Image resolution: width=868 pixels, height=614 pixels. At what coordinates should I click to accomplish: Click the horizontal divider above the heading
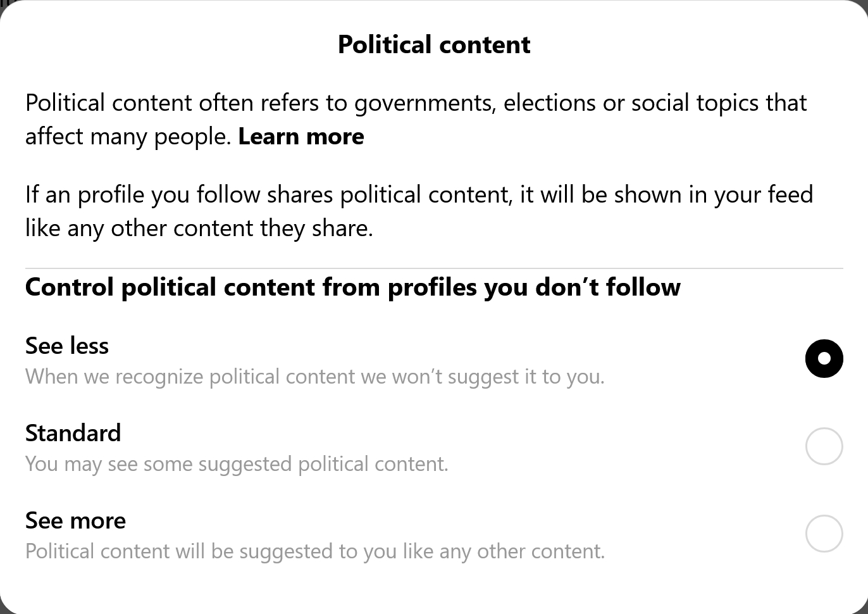pyautogui.click(x=434, y=268)
